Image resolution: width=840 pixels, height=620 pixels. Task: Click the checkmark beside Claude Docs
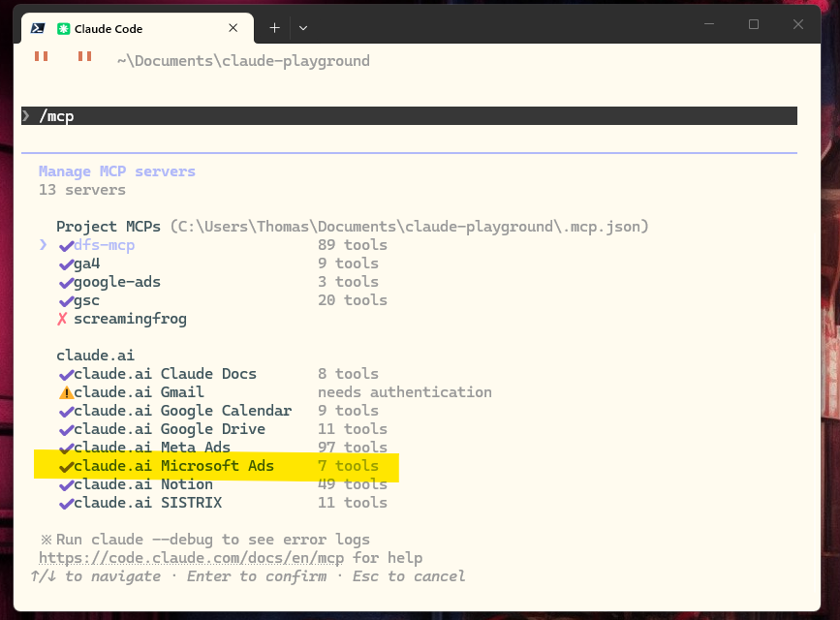66,375
